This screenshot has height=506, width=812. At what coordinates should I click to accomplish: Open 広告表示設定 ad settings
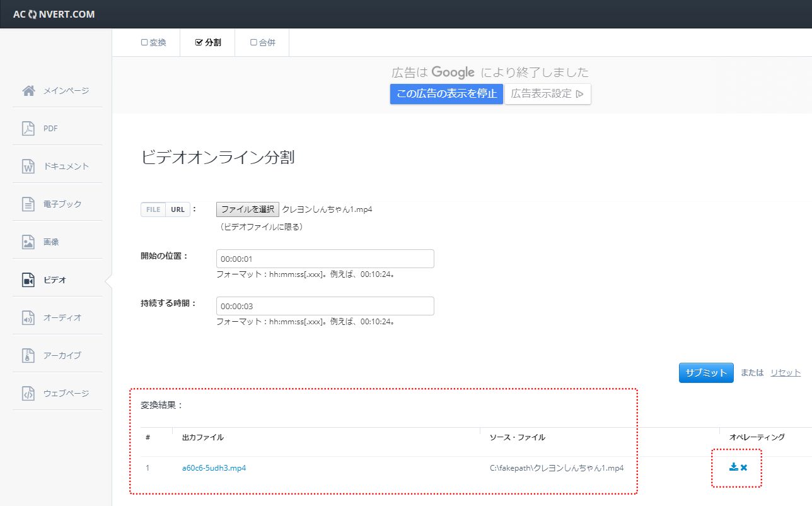(x=548, y=94)
